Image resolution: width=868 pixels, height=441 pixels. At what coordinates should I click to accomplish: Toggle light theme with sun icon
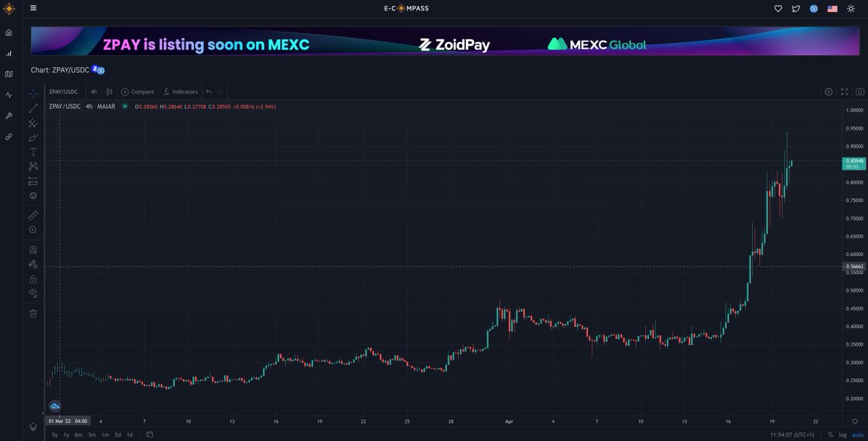[851, 9]
